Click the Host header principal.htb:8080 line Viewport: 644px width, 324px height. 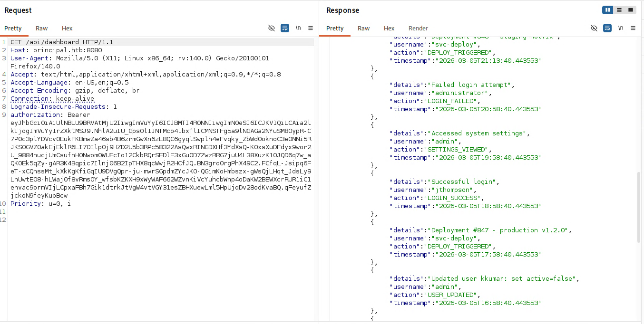[56, 50]
